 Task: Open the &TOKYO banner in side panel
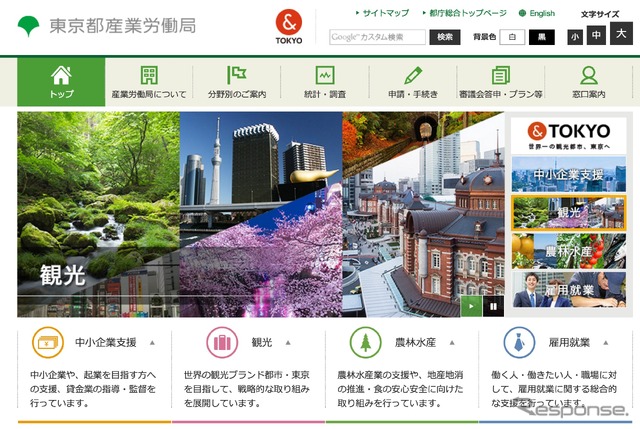click(569, 136)
